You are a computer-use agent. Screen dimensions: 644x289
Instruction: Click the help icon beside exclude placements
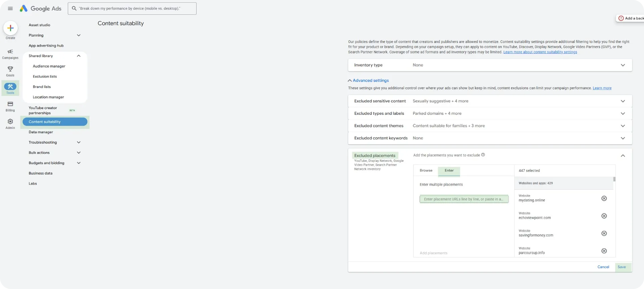(483, 155)
